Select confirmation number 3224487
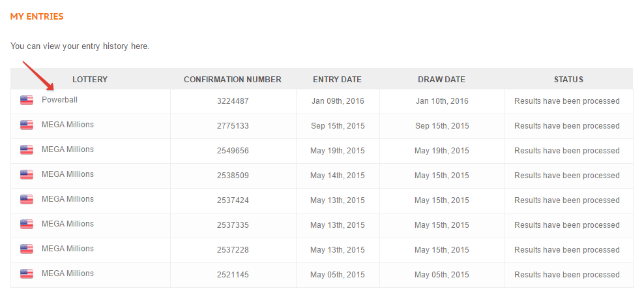The width and height of the screenshot is (644, 297). tap(233, 101)
